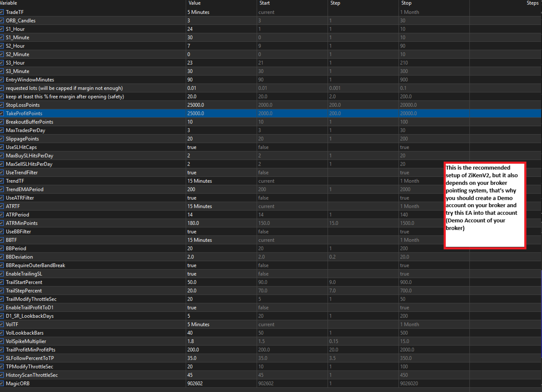Open the BBRequireOuterBandBreak value 'true' dropdown
Viewport: 542px width, 392px height.
221,265
